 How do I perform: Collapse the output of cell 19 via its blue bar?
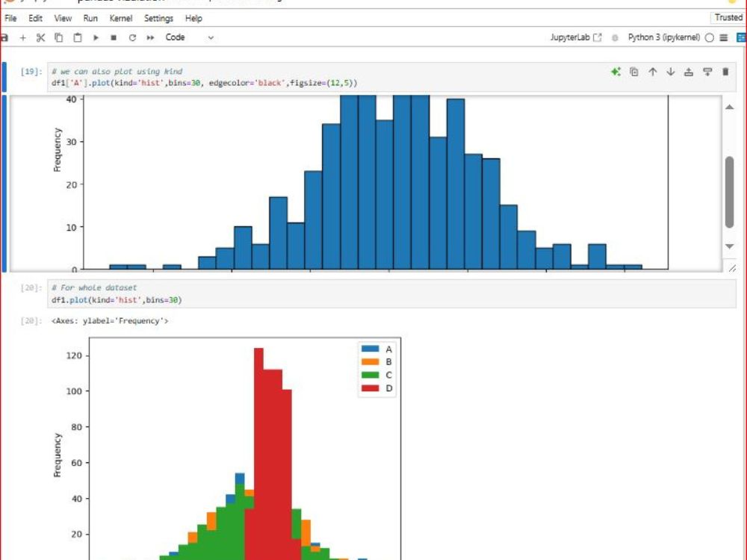(4, 184)
